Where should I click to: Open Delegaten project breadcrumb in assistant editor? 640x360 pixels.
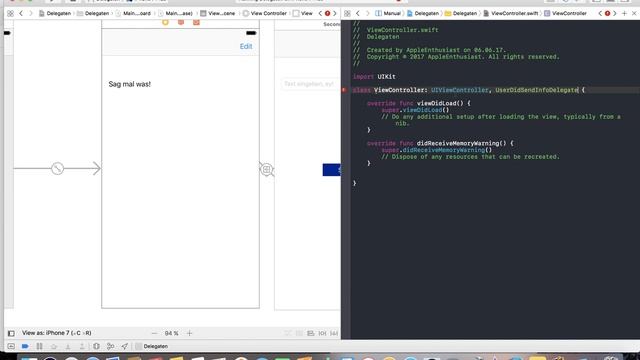click(422, 13)
